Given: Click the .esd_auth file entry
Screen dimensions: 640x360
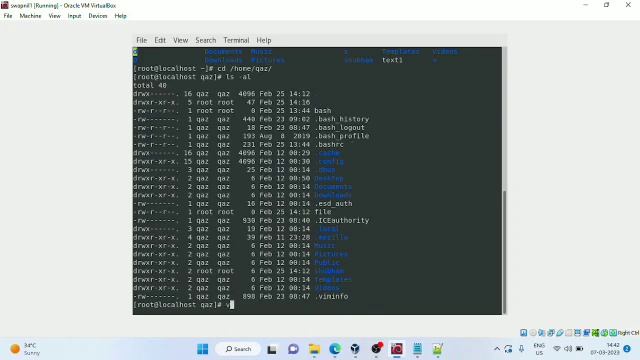Looking at the screenshot, I should tap(333, 203).
